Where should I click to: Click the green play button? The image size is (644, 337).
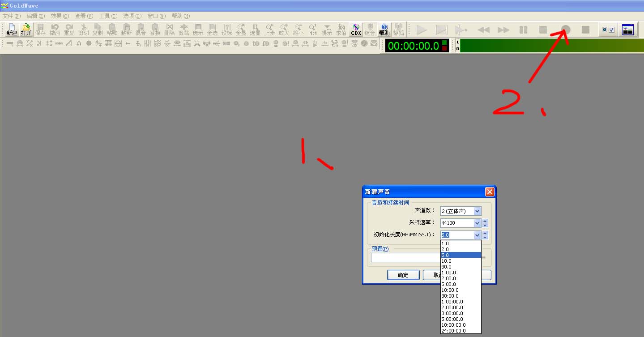pos(422,30)
